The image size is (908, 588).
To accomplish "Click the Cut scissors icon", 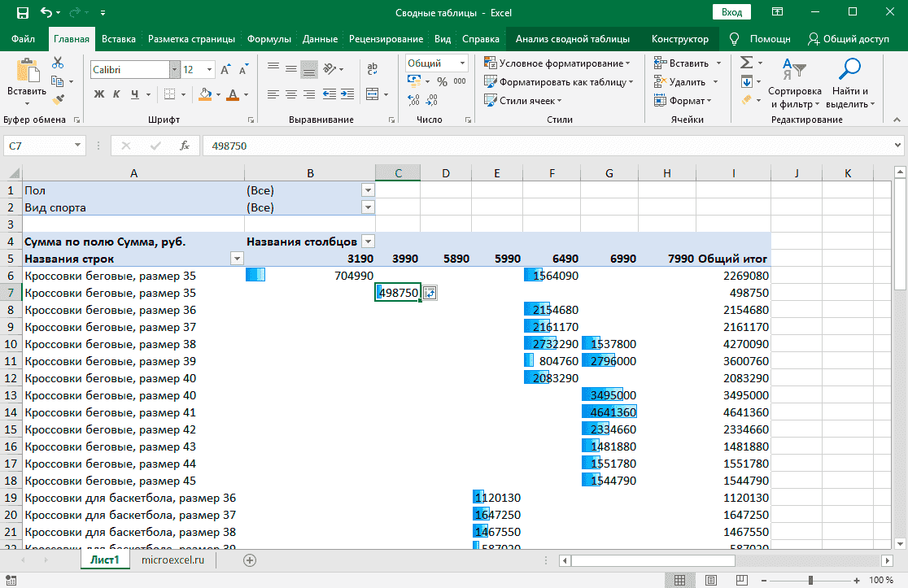I will click(58, 63).
